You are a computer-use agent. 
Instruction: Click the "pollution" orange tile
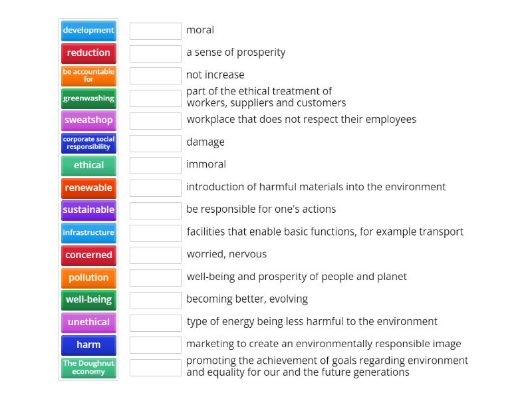(88, 277)
